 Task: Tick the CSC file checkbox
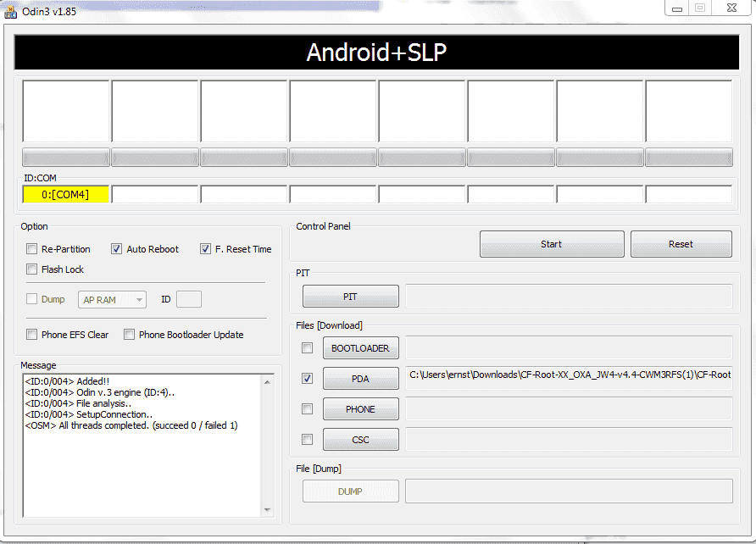click(x=307, y=440)
